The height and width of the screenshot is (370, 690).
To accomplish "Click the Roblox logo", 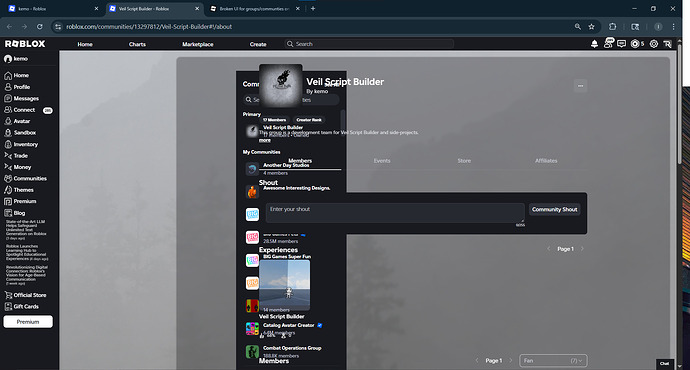I will coord(25,44).
